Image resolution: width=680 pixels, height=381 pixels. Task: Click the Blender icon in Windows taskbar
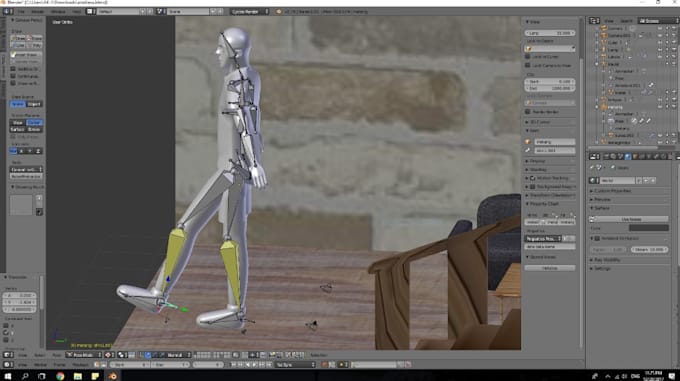tap(113, 376)
